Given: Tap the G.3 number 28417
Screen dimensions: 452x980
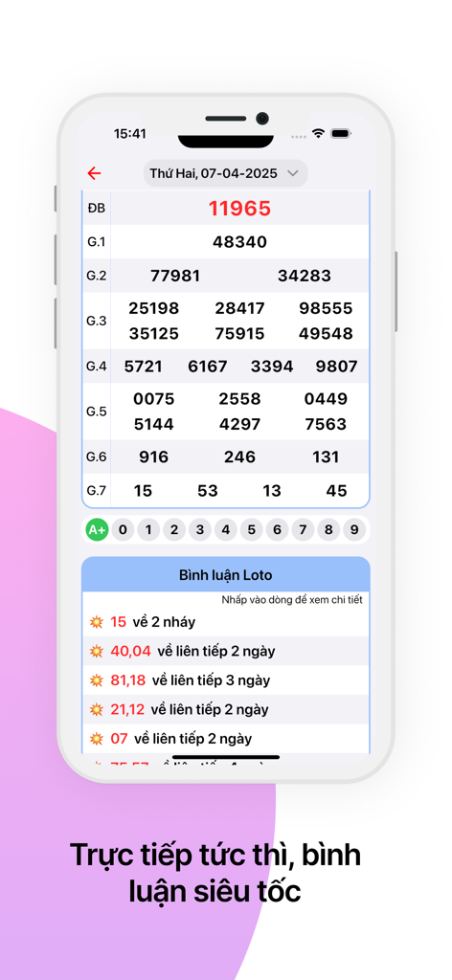Looking at the screenshot, I should tap(240, 308).
